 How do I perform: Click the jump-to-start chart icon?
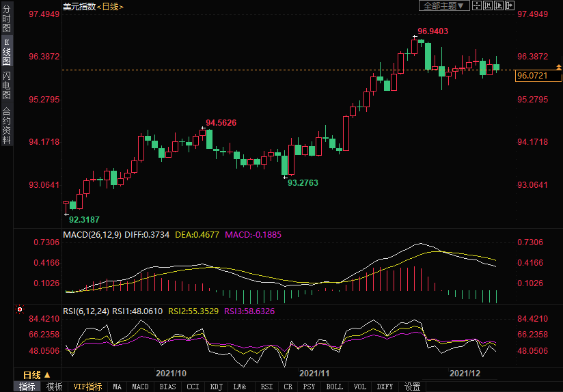coord(486,6)
